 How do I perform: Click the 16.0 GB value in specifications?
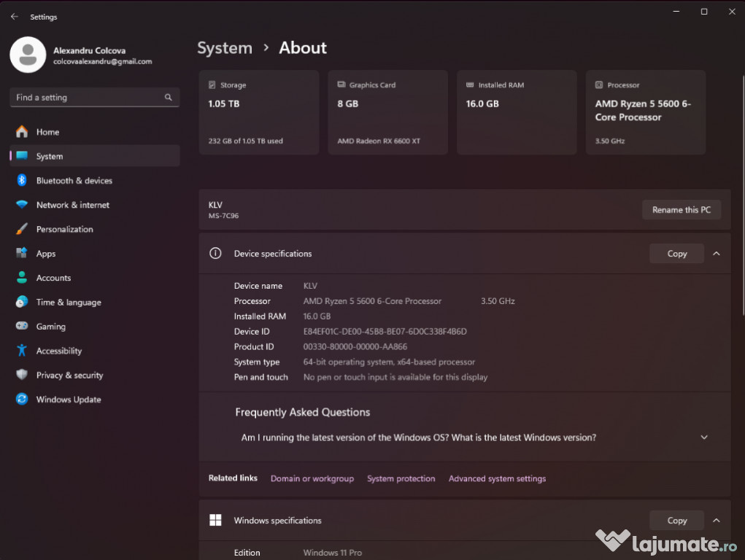point(317,316)
